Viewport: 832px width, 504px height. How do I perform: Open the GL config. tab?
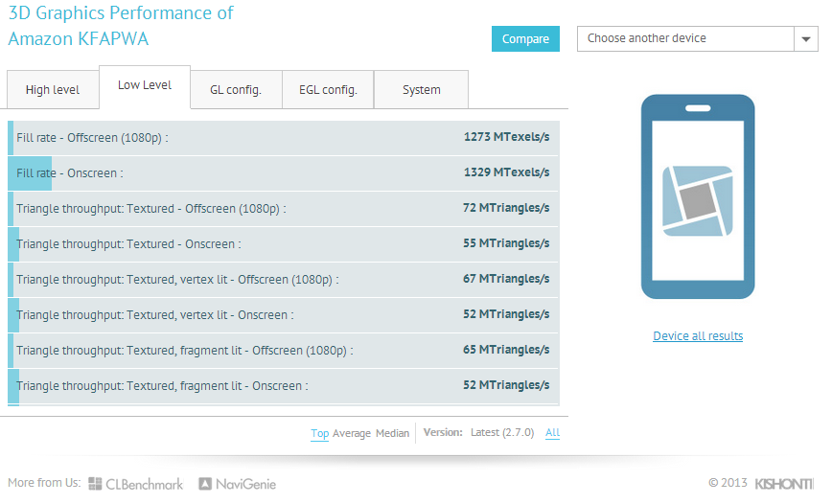[x=236, y=90]
